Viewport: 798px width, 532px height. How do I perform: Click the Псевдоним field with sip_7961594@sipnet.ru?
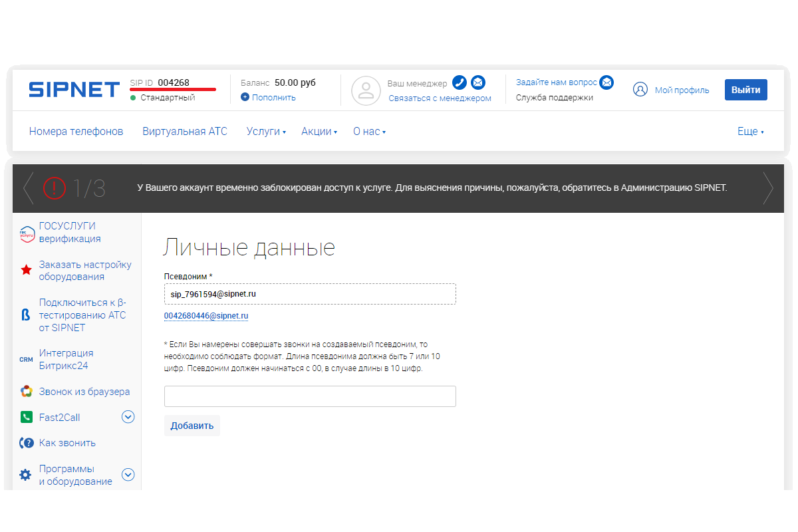point(310,294)
